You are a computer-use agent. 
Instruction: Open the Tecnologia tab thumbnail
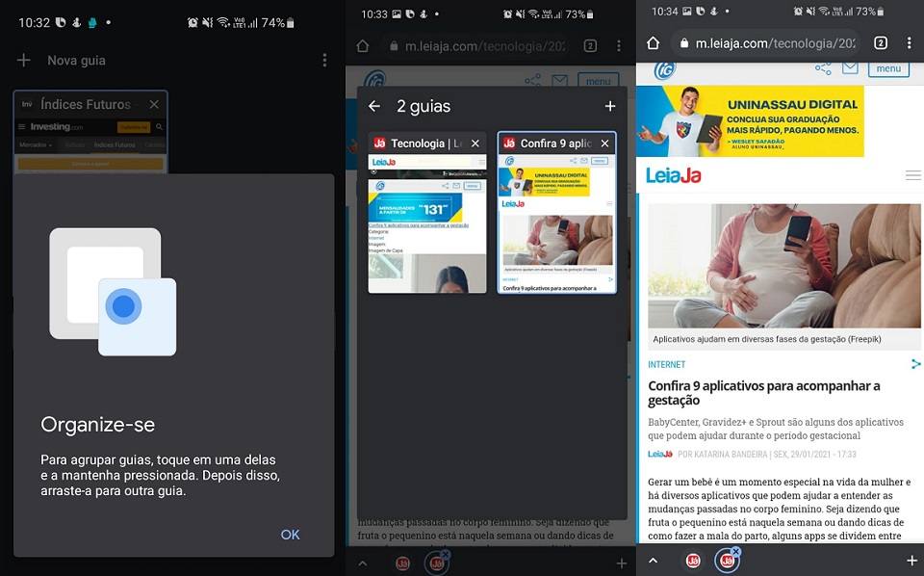(x=427, y=223)
